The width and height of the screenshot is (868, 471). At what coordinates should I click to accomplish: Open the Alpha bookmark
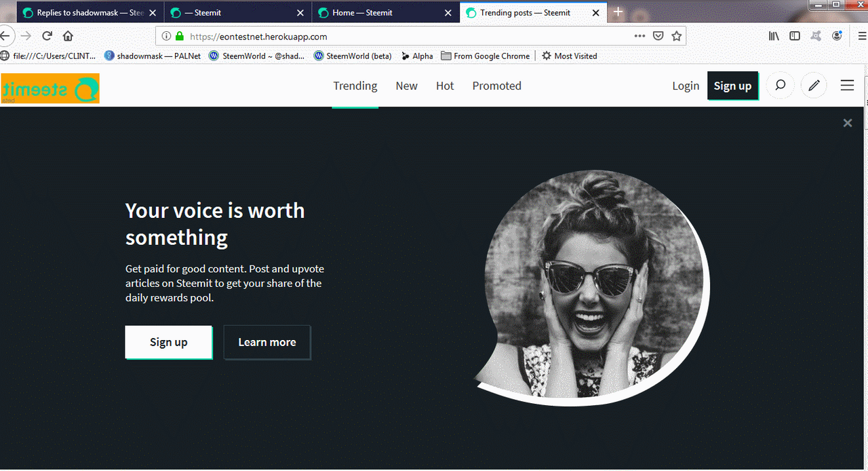[417, 56]
